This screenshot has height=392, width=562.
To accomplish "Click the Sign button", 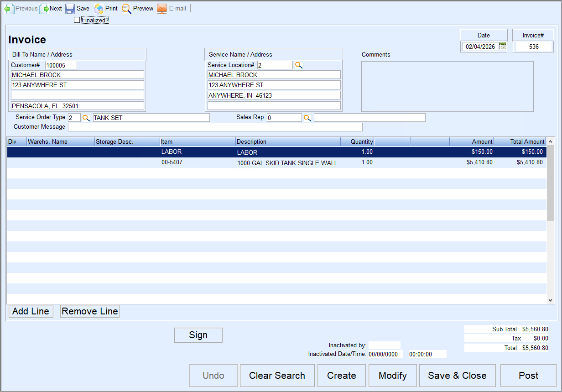I will point(198,335).
